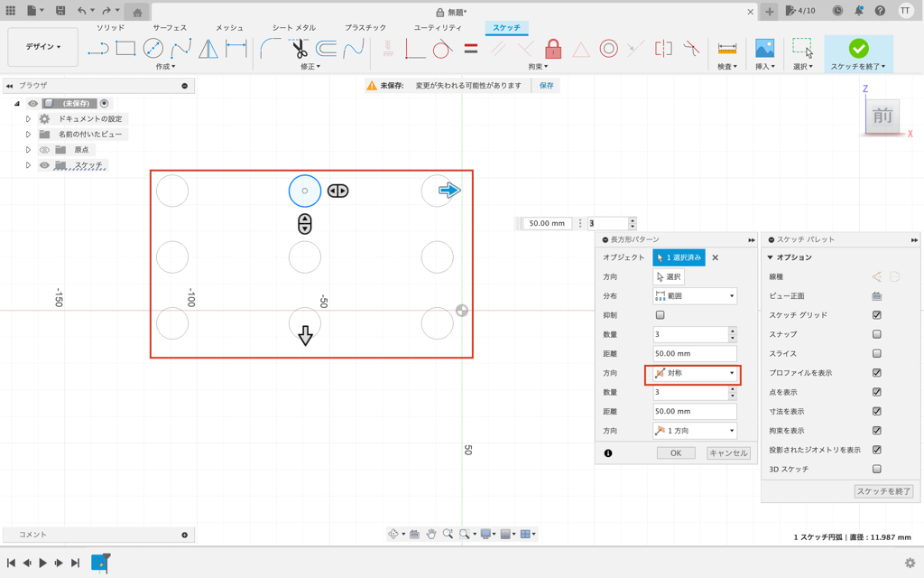The height and width of the screenshot is (578, 924).
Task: Click OK in the 長方形パターン dialog
Action: (676, 453)
